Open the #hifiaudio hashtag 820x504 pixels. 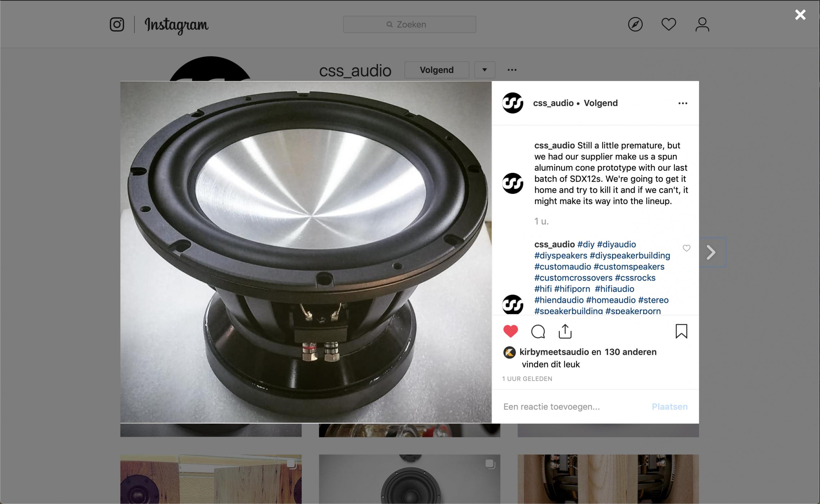614,289
